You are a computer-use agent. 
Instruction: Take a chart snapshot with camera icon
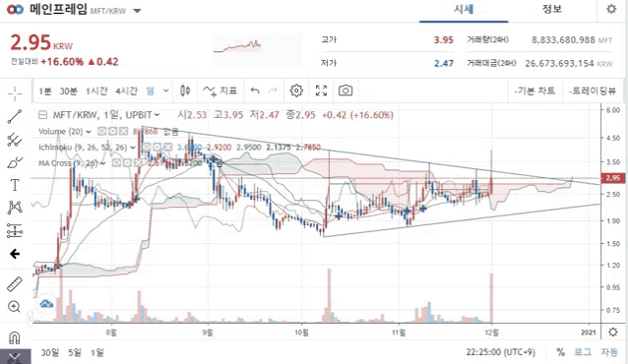345,91
